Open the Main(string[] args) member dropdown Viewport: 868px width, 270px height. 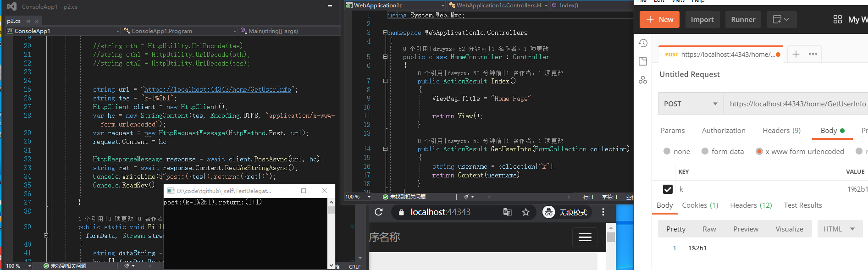[x=289, y=31]
